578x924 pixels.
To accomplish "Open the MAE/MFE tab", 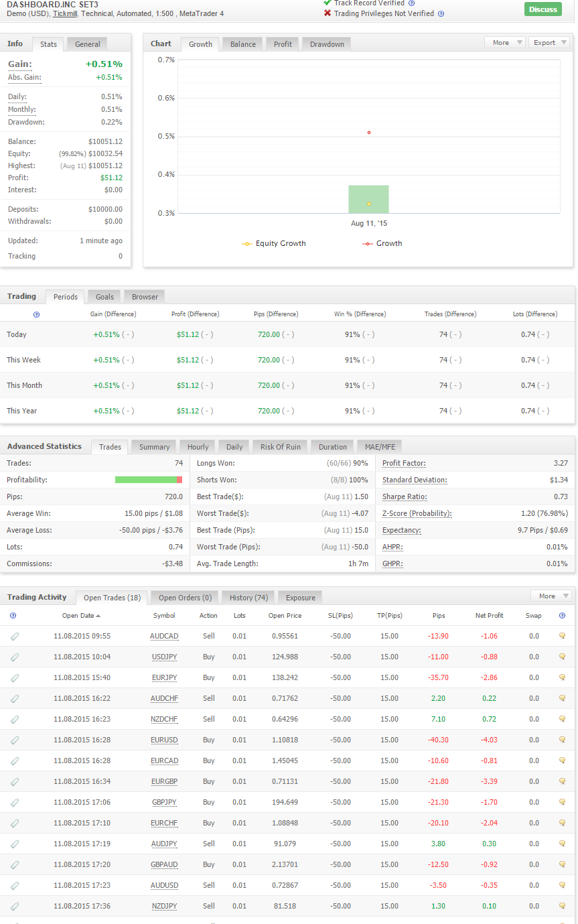I will (x=380, y=447).
